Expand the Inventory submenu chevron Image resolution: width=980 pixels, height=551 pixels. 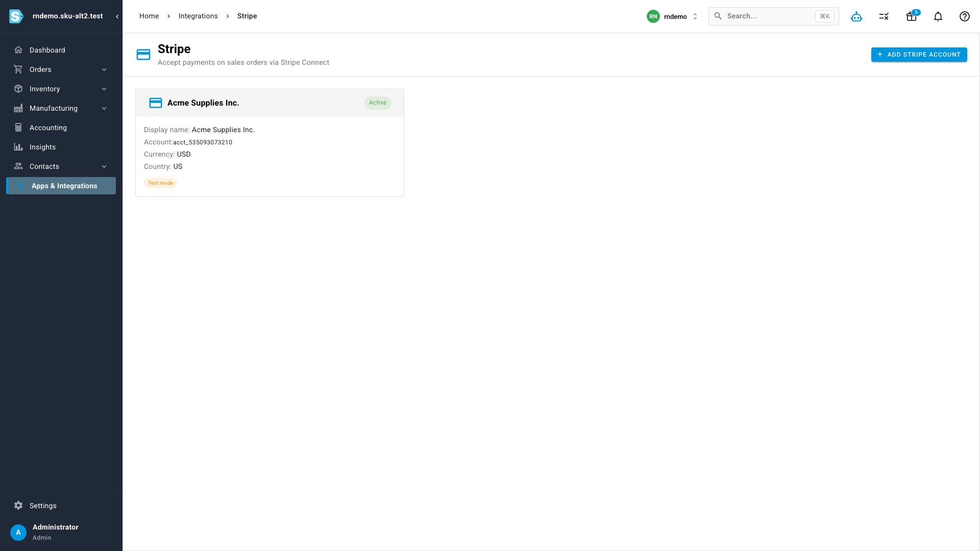coord(104,89)
